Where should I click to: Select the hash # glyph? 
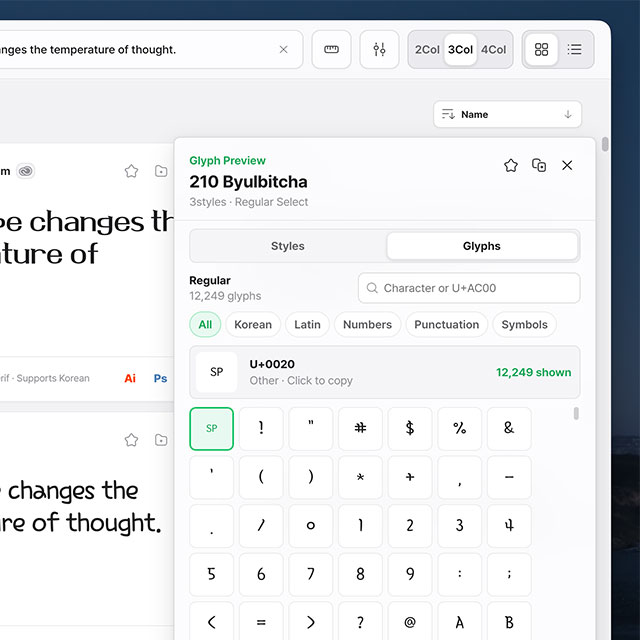tap(360, 429)
